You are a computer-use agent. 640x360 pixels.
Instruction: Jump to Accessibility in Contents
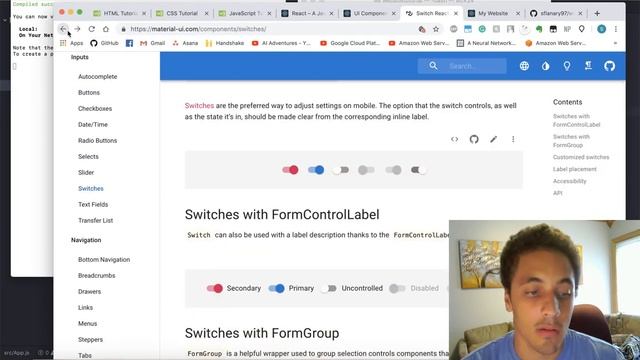569,181
